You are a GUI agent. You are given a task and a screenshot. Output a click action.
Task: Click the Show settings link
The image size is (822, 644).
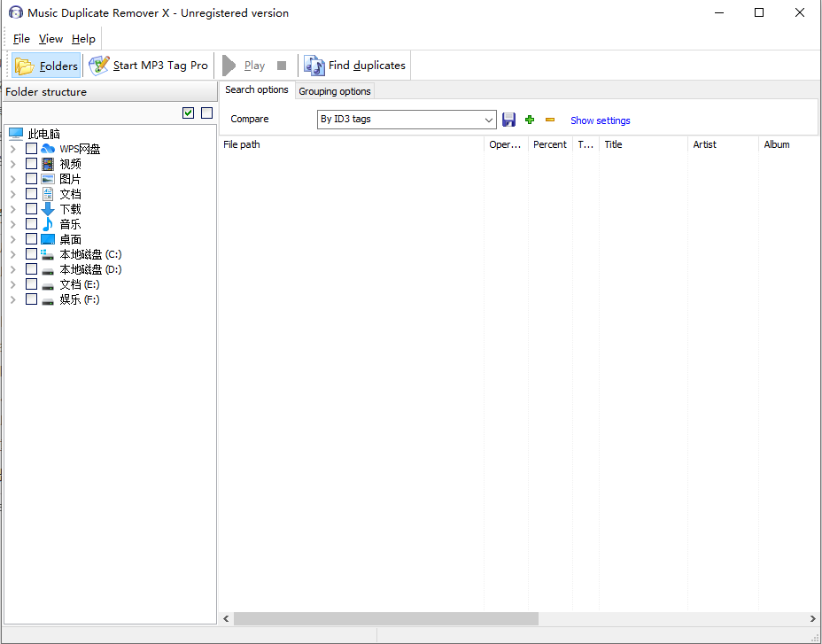[600, 120]
